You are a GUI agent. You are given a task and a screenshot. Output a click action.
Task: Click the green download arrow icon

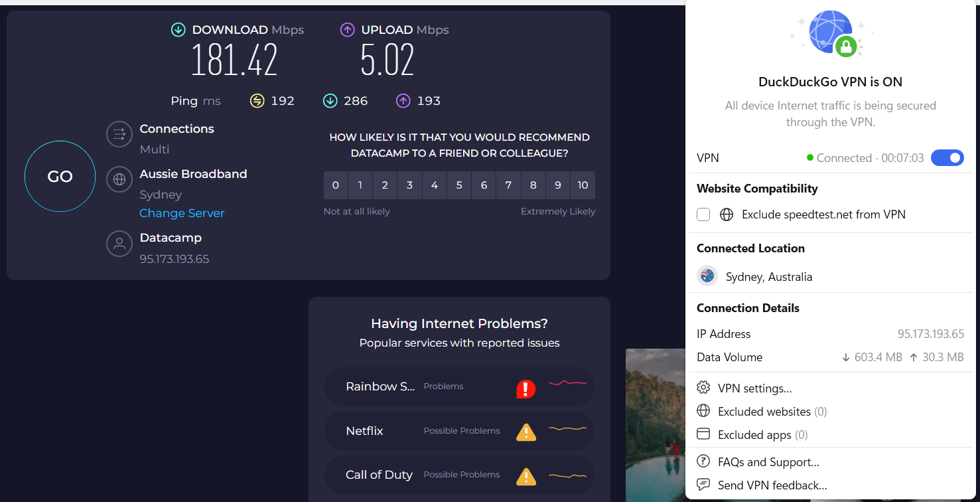pos(177,29)
